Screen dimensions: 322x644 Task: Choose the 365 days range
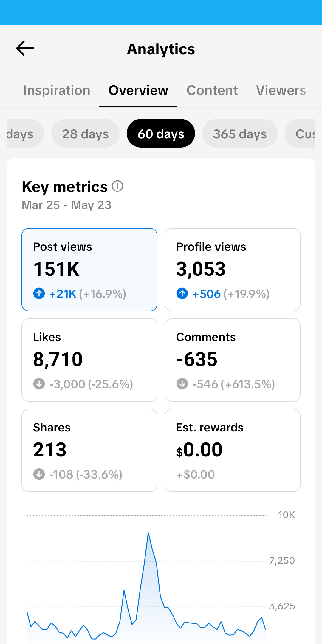240,133
